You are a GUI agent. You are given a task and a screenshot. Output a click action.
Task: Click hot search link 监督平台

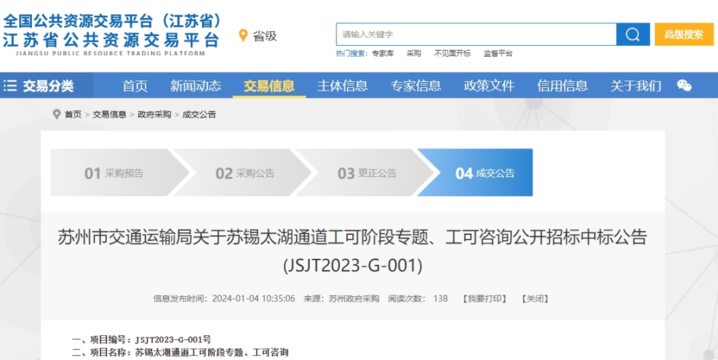point(498,54)
